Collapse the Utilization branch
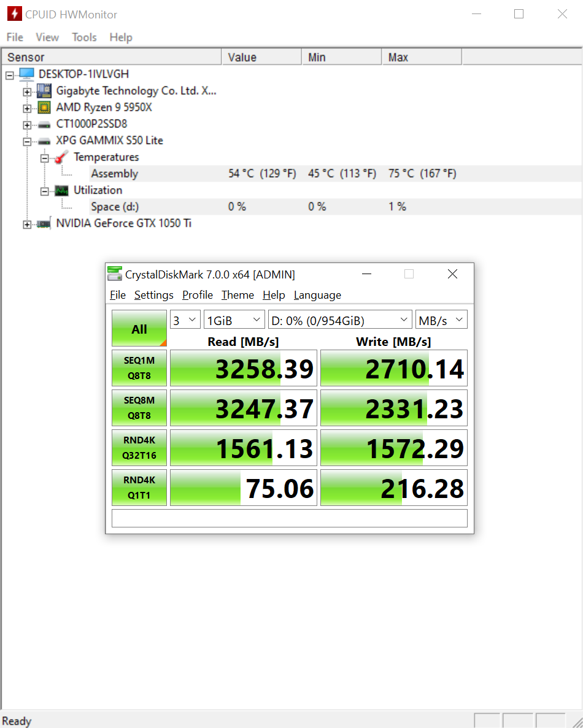This screenshot has height=728, width=583. click(x=44, y=191)
